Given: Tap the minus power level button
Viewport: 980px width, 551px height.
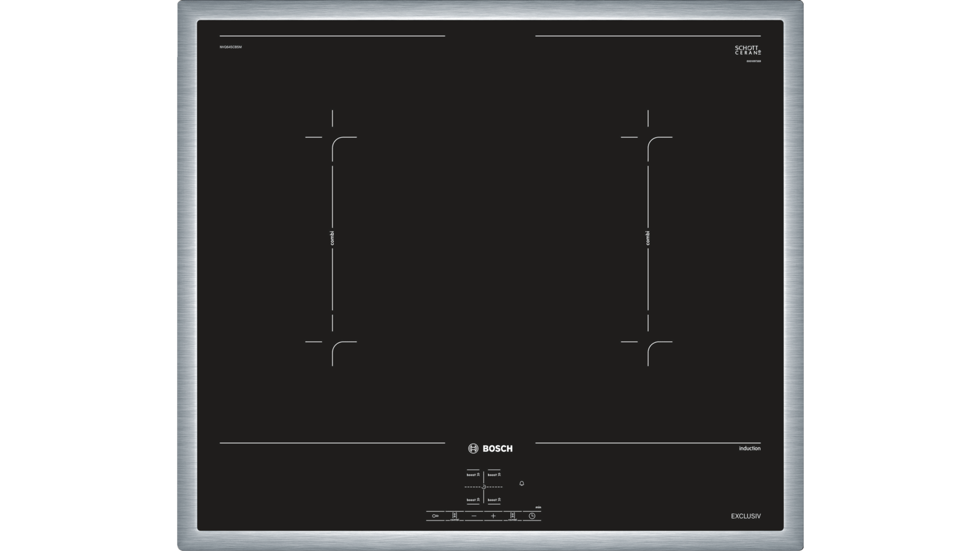Looking at the screenshot, I should point(474,516).
